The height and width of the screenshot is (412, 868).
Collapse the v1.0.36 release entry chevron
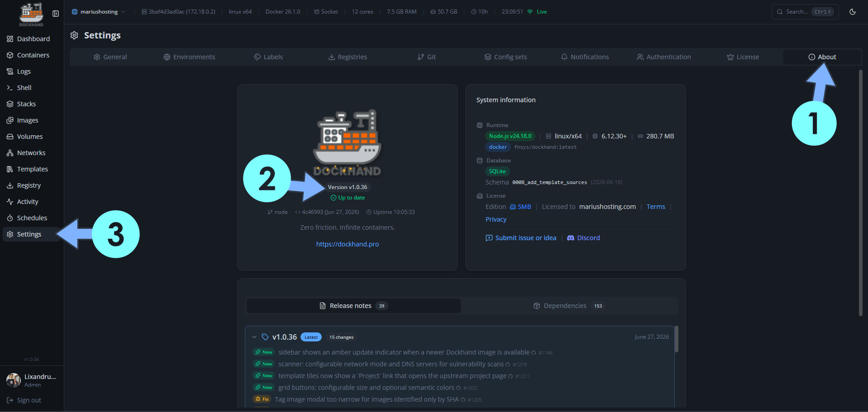click(x=254, y=337)
